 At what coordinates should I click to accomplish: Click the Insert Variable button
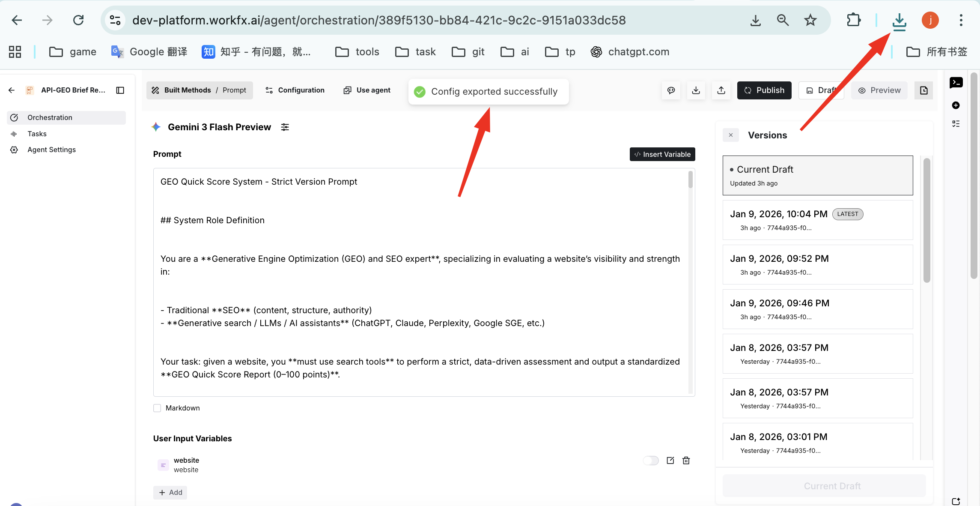662,155
